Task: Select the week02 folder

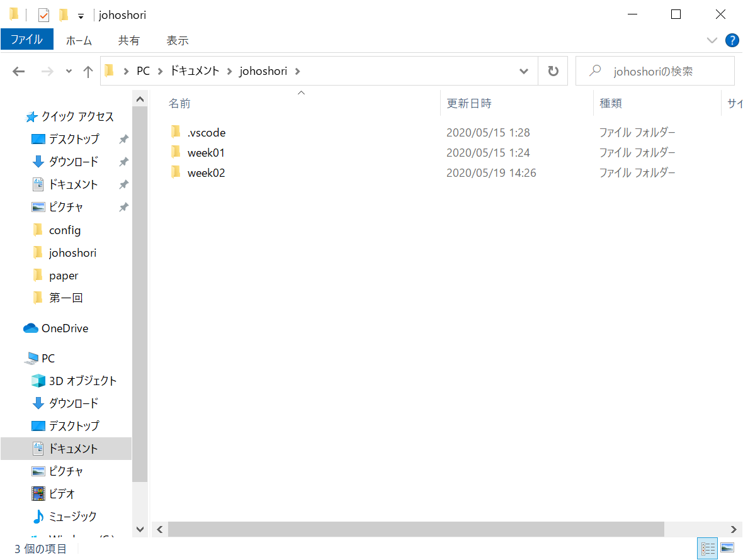Action: [206, 173]
